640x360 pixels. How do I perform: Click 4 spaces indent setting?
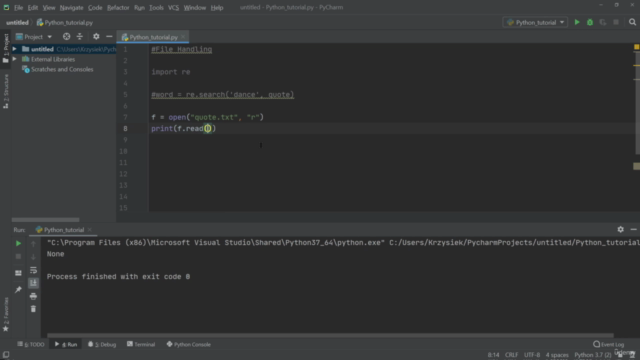[557, 355]
